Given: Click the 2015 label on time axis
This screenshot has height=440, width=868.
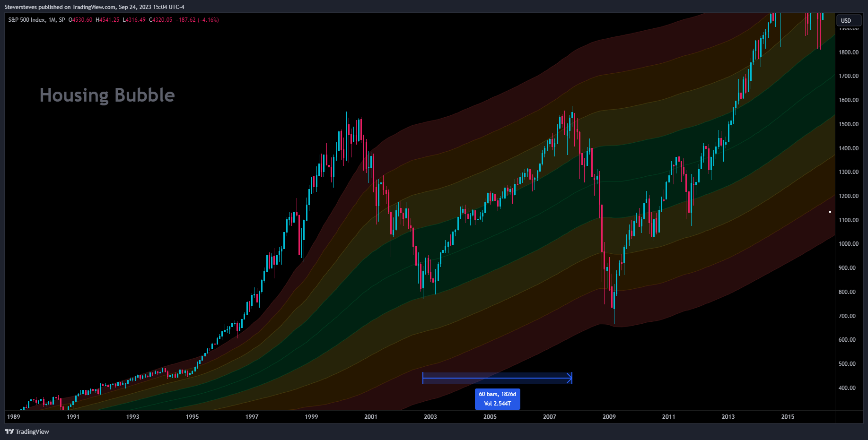Looking at the screenshot, I should tap(788, 417).
